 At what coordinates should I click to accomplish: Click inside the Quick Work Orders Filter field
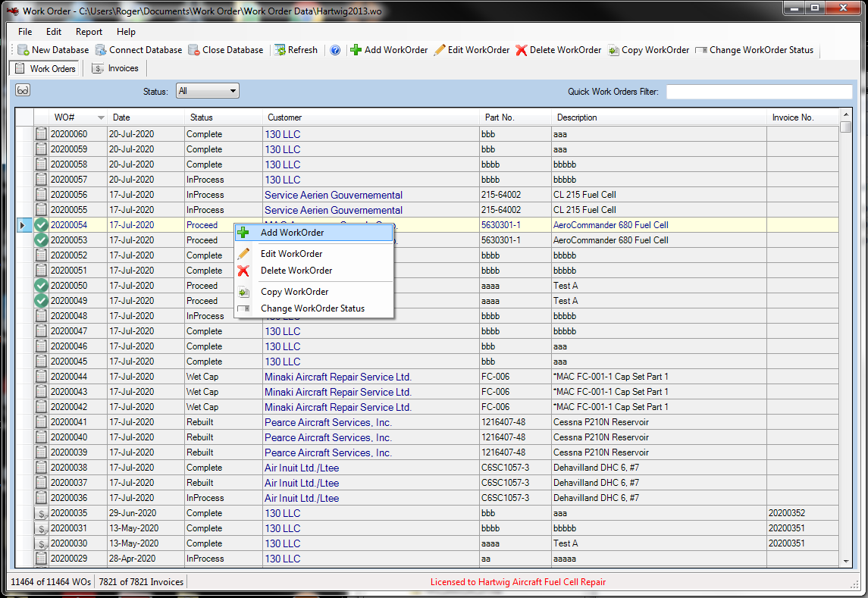click(758, 91)
